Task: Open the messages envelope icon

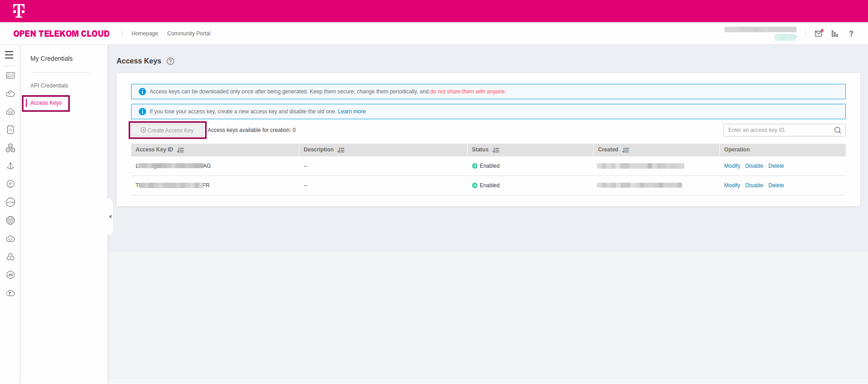Action: pyautogui.click(x=819, y=34)
